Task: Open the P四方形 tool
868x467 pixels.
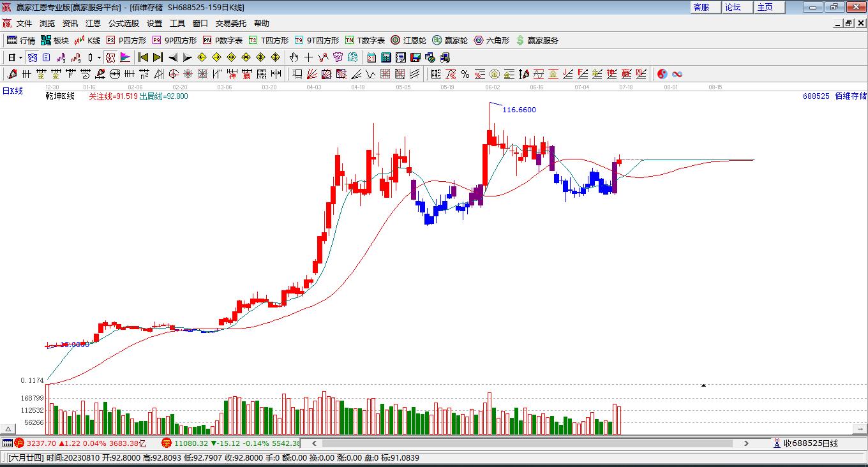Action: click(126, 40)
